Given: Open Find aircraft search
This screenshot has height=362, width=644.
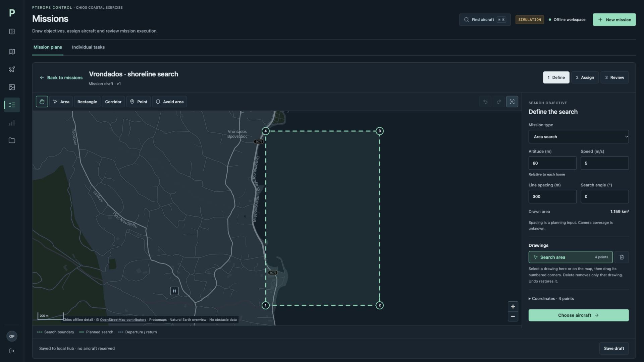Looking at the screenshot, I should tap(485, 20).
